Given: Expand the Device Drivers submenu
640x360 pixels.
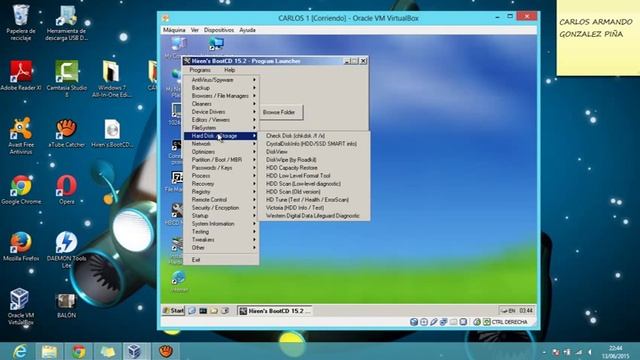Looking at the screenshot, I should point(221,111).
